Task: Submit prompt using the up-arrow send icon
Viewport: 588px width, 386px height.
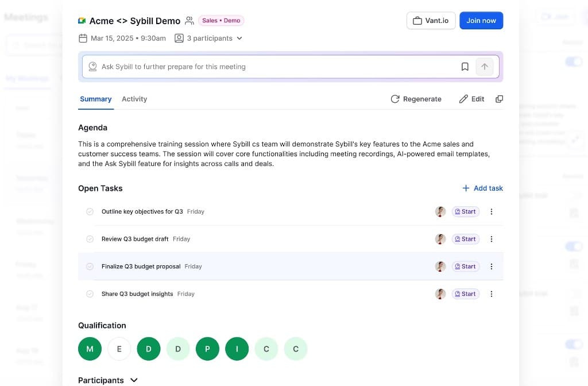Action: tap(485, 66)
